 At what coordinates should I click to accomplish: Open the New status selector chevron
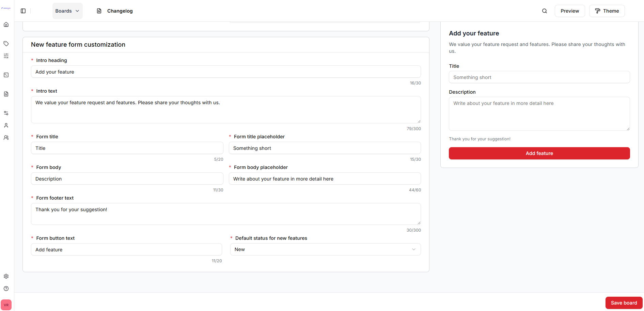coord(414,249)
